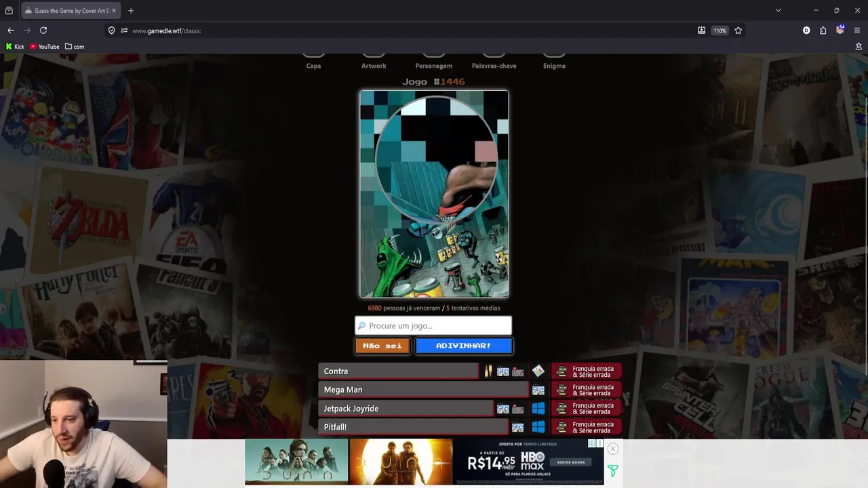The image size is (868, 488).
Task: Close the Guess the Game browser tab
Action: click(x=114, y=11)
